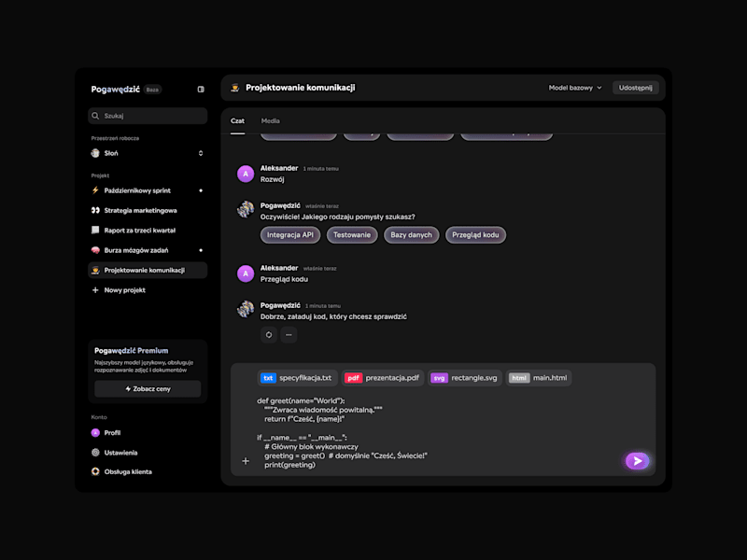Click the Profil avatar icon
This screenshot has height=560, width=747.
coord(95,433)
